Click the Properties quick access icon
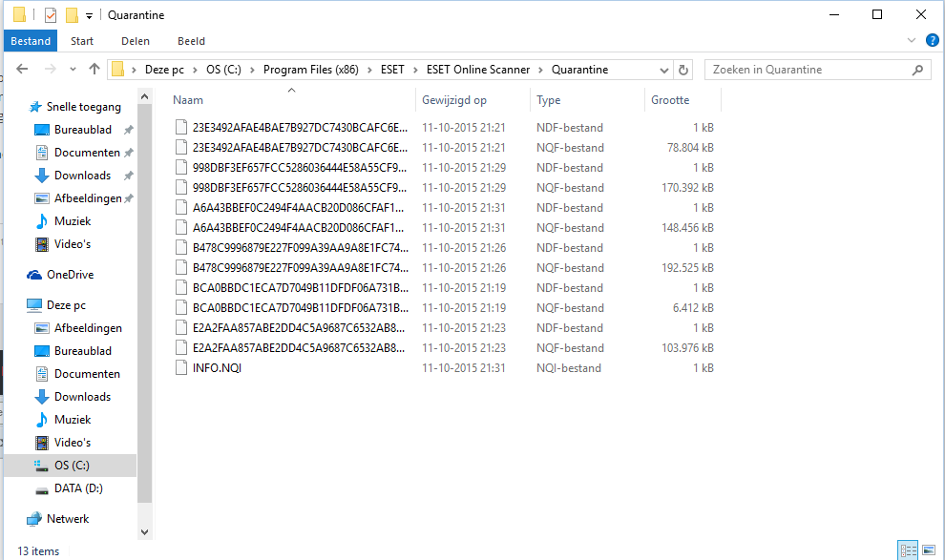945x560 pixels. click(51, 15)
